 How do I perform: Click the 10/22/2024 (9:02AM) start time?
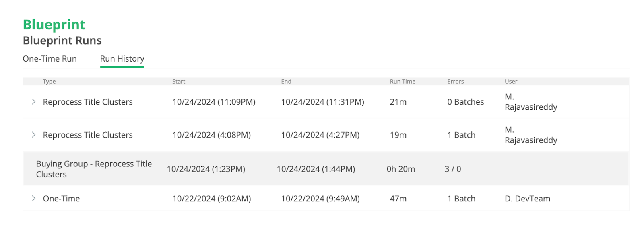coord(212,199)
